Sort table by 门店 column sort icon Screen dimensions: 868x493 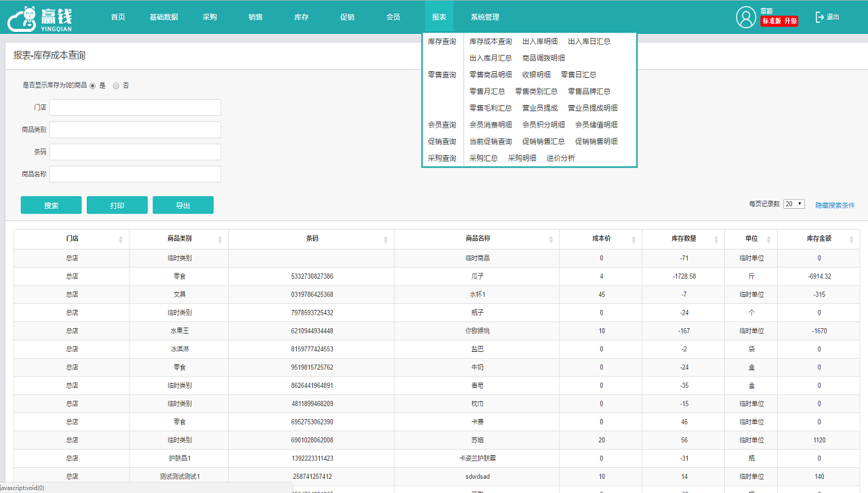[121, 239]
